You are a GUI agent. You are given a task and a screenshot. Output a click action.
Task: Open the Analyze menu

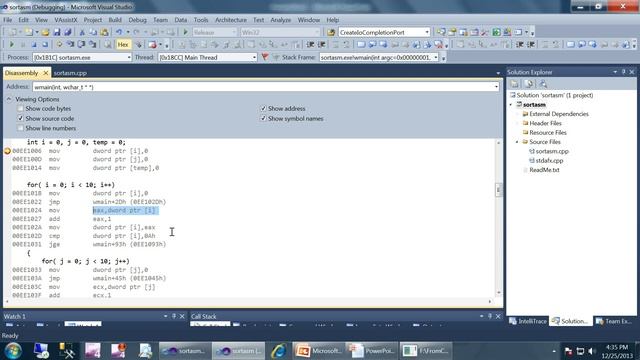coord(280,20)
